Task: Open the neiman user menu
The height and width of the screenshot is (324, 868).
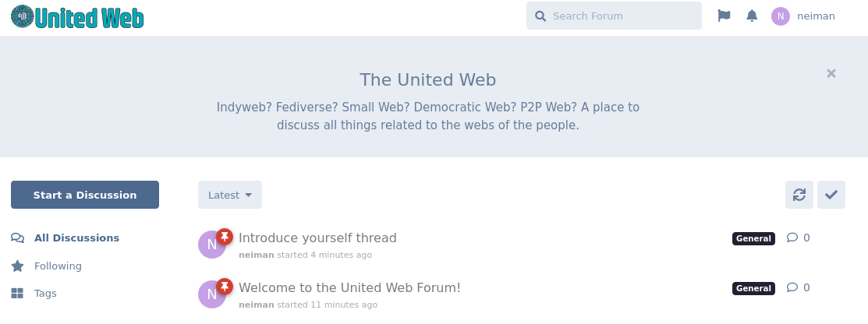Action: 803,16
